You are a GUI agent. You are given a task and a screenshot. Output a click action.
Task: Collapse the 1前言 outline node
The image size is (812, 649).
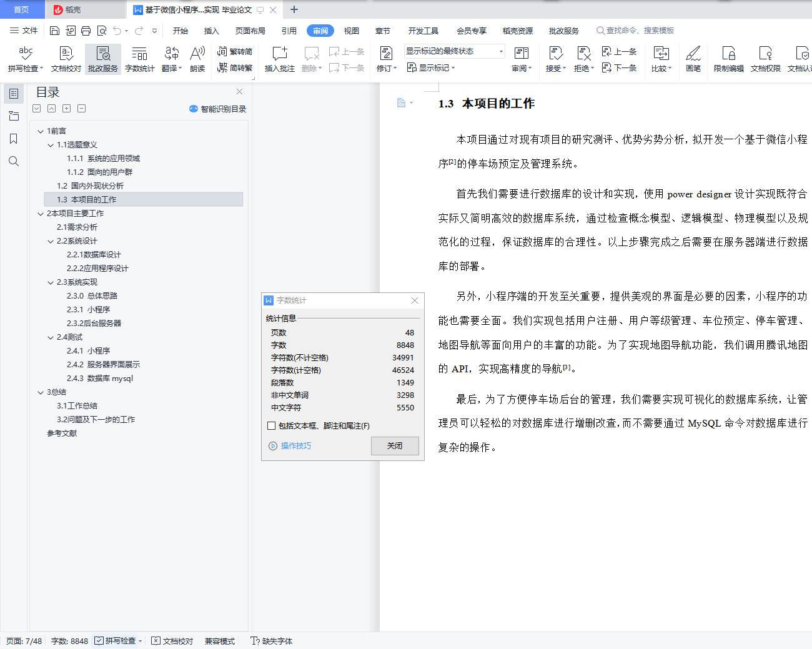click(x=41, y=131)
